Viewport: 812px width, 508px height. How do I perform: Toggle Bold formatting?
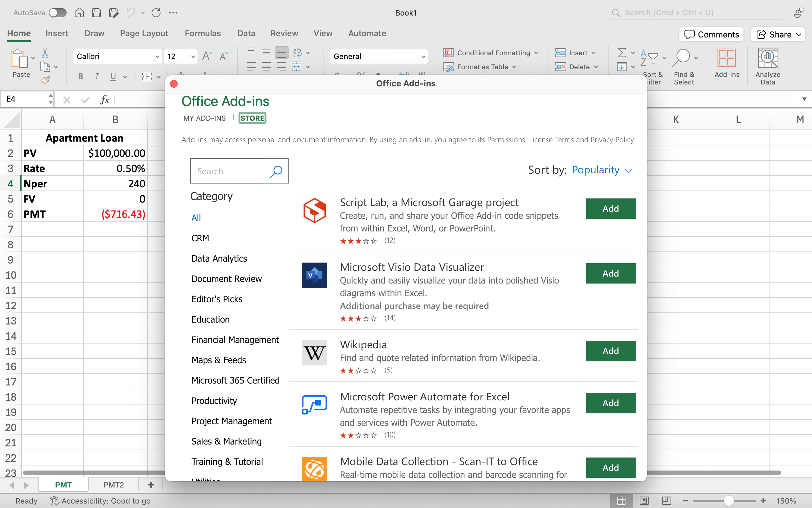pos(81,77)
